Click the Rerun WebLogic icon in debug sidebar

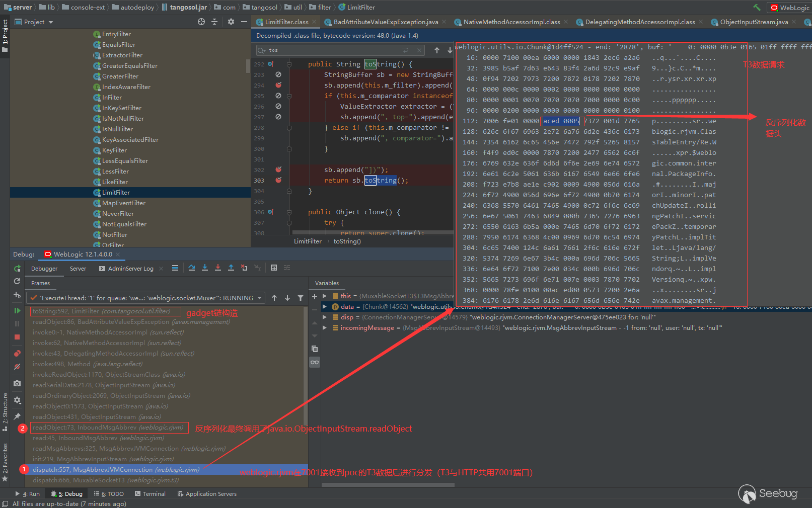(17, 269)
